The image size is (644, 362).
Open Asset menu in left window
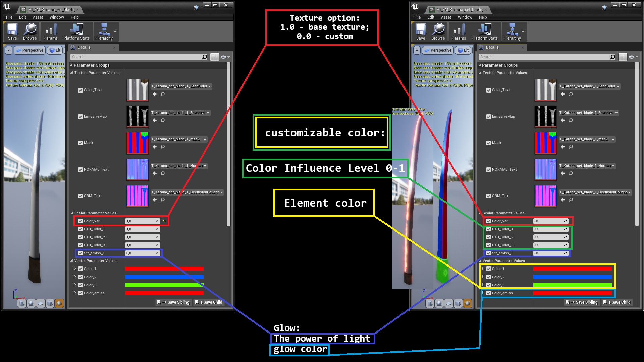click(x=38, y=17)
